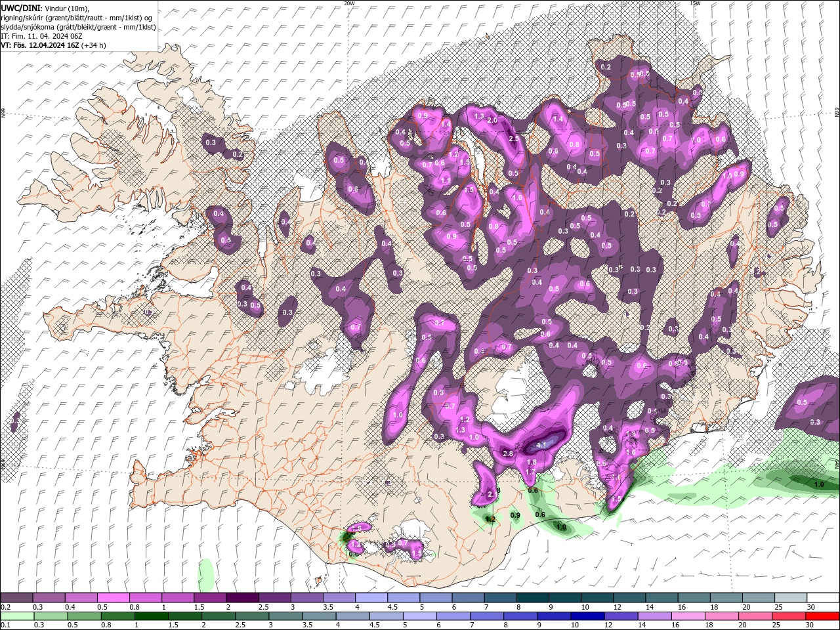The width and height of the screenshot is (840, 630).
Task: Click the "20W" longitude label
Action: (x=349, y=3)
